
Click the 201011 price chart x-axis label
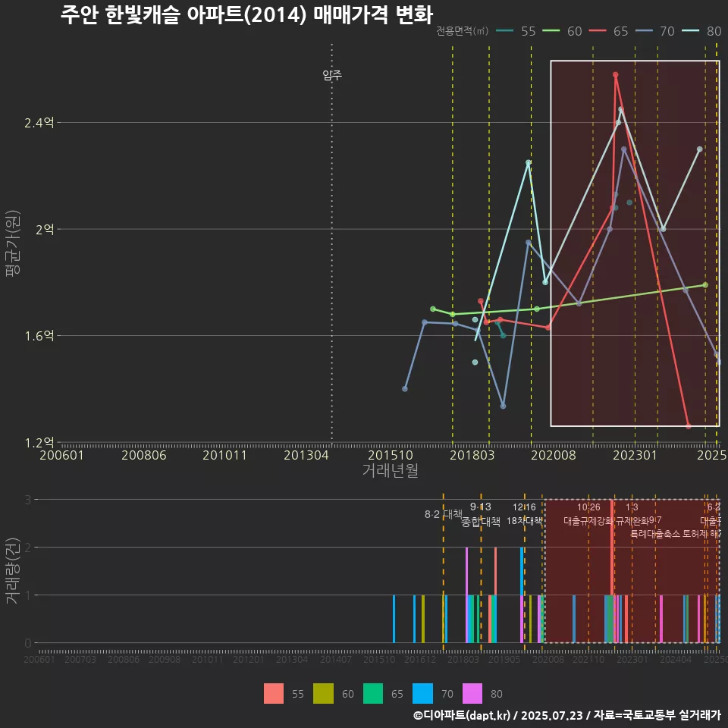click(224, 455)
